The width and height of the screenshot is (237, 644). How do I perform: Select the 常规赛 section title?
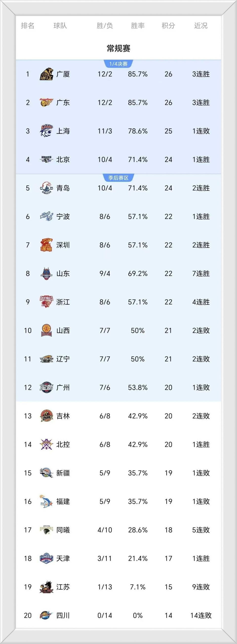(118, 48)
